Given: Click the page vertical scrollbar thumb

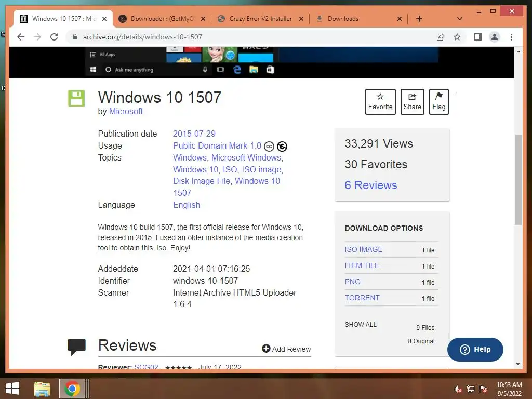Looking at the screenshot, I should (518, 180).
